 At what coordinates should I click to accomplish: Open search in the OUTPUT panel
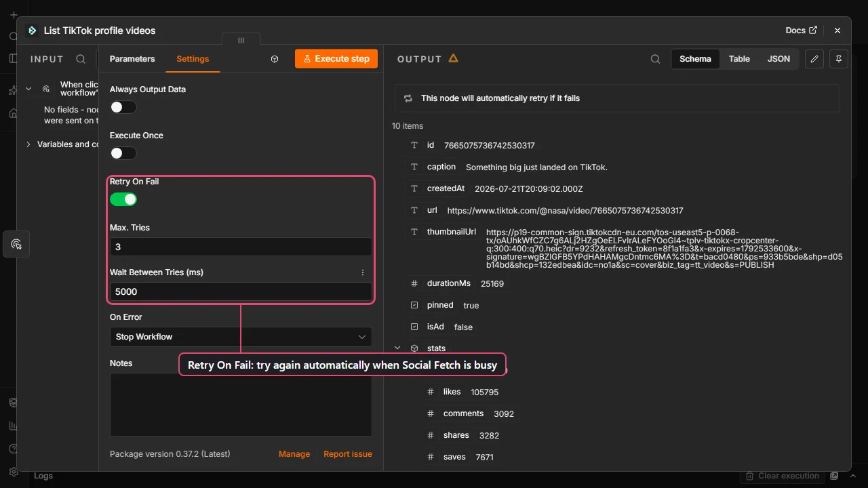coord(655,59)
